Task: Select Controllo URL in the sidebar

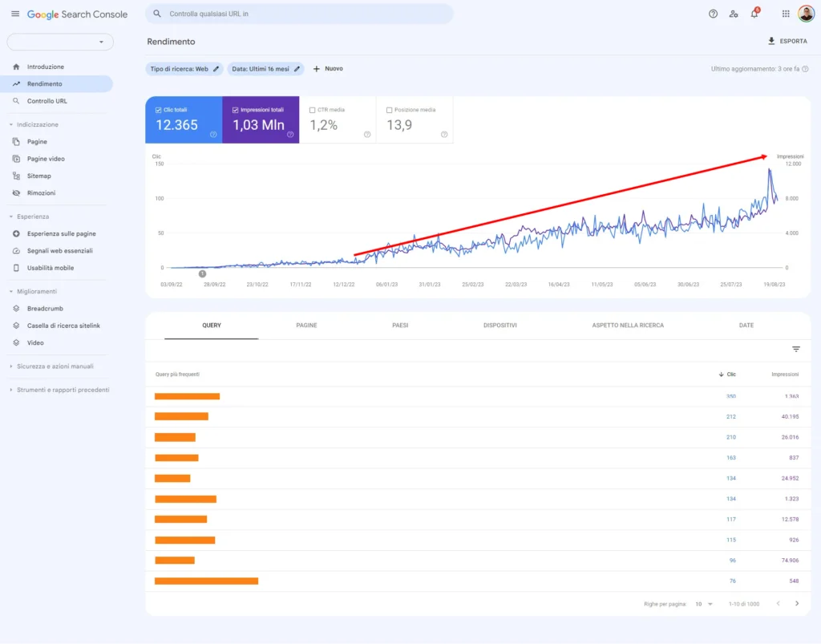Action: click(48, 101)
